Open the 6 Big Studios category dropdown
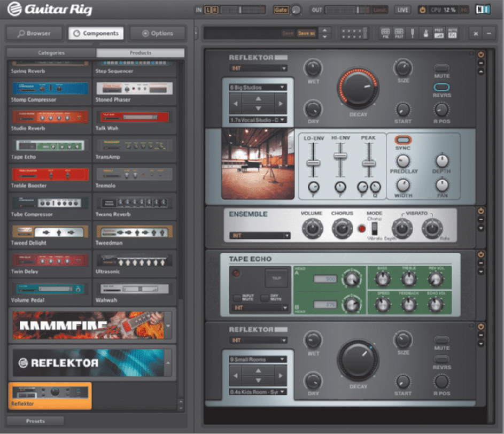The height and width of the screenshot is (434, 504). 258,88
